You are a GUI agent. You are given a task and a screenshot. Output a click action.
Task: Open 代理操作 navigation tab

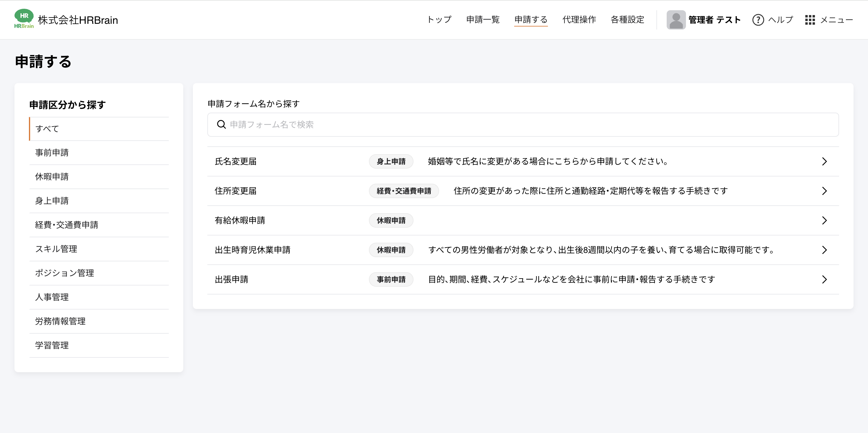579,20
